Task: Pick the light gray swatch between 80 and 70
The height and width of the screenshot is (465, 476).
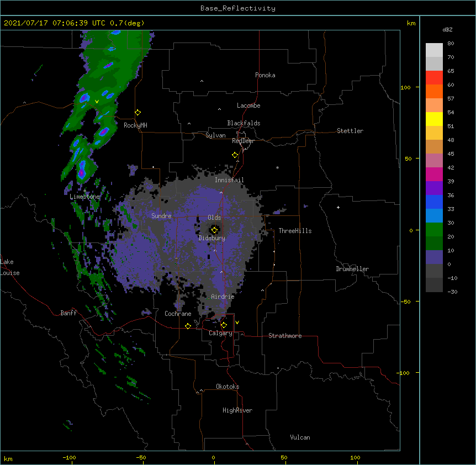Action: point(434,50)
